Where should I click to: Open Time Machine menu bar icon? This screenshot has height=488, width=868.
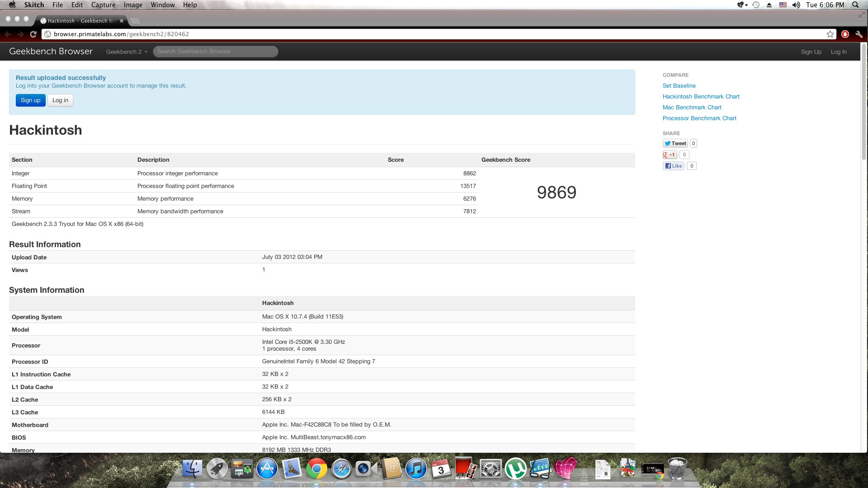click(756, 5)
